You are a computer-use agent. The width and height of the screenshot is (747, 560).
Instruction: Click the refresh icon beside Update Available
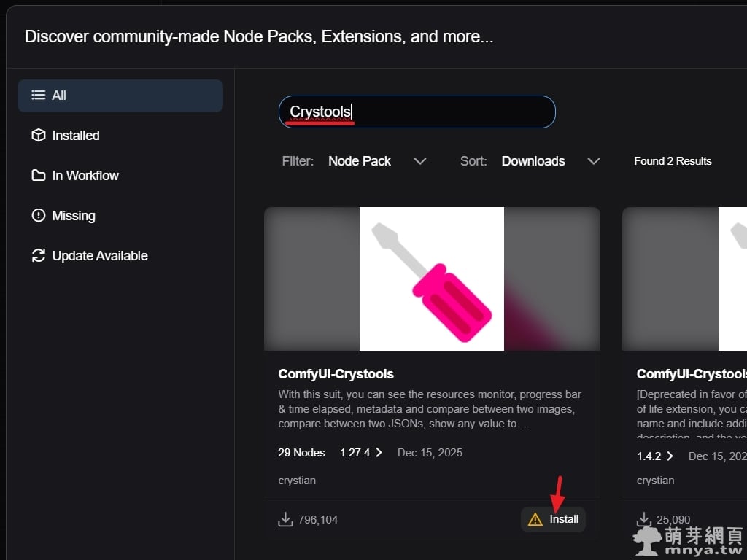point(39,256)
